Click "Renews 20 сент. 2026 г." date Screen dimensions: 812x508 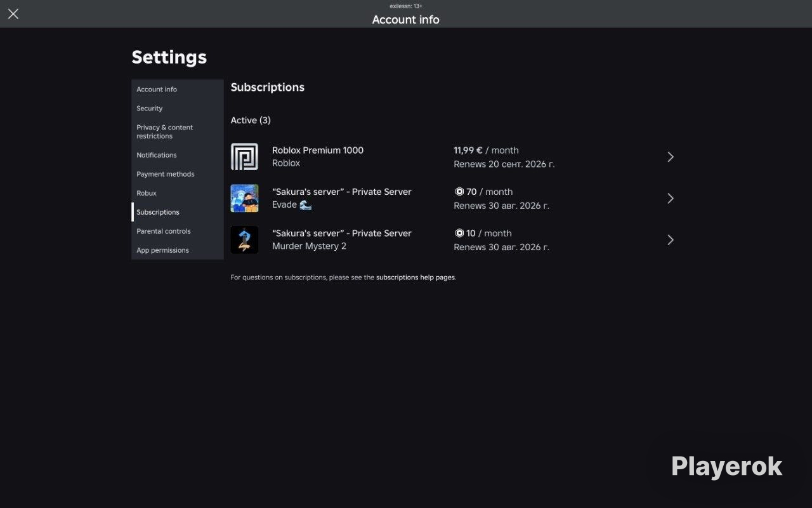(x=504, y=164)
